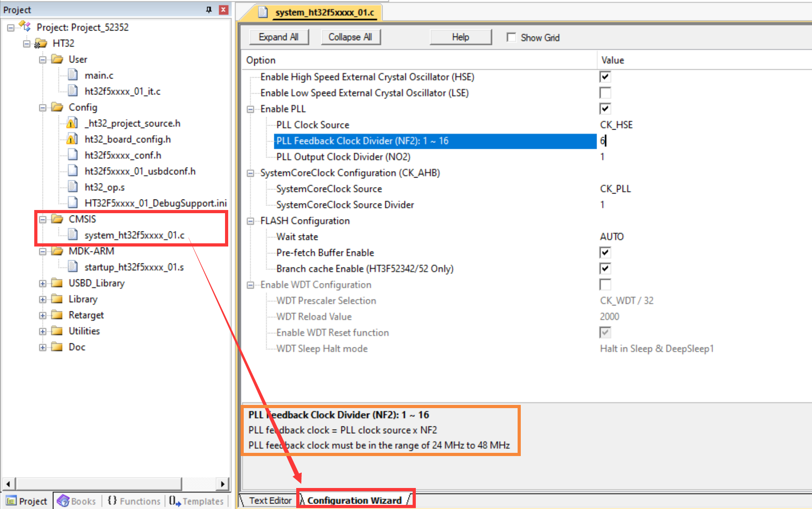The width and height of the screenshot is (812, 509).
Task: Click the CMSIS folder icon
Action: 57,219
